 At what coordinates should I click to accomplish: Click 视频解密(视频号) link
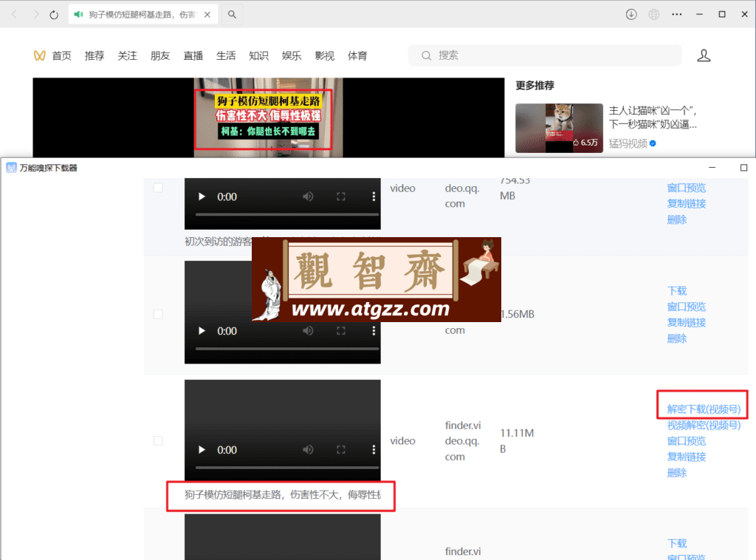(x=704, y=425)
